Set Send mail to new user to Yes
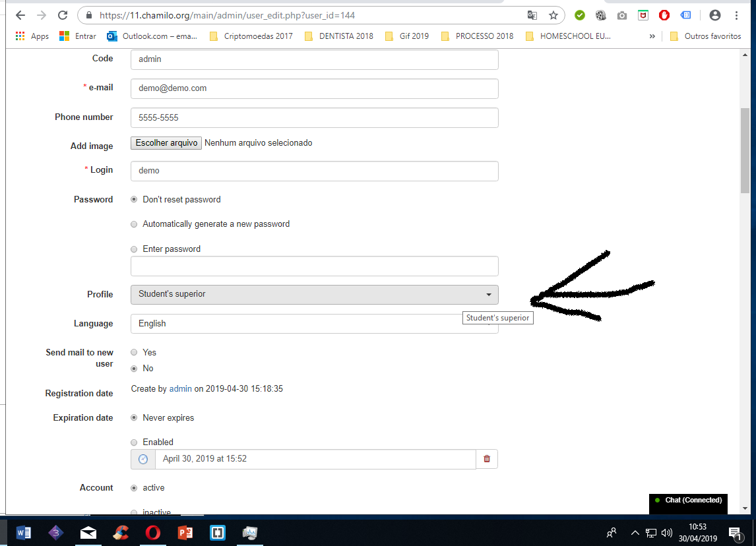This screenshot has height=546, width=756. tap(134, 352)
